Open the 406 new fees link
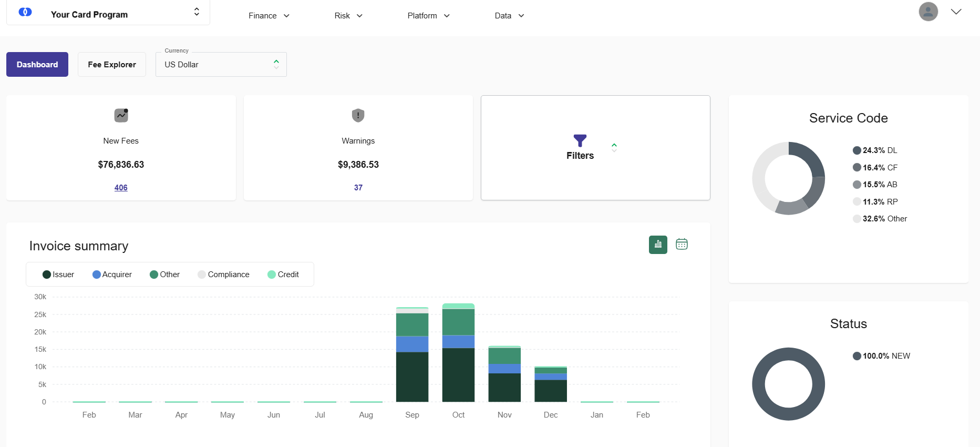Screen dimensions: 980x447 pyautogui.click(x=121, y=188)
